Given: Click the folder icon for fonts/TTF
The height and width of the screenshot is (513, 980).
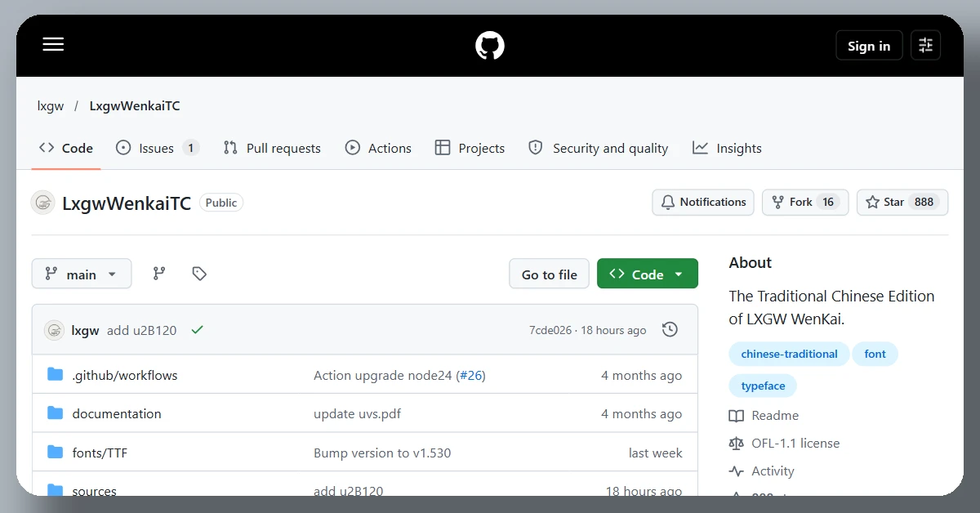Looking at the screenshot, I should pos(55,453).
